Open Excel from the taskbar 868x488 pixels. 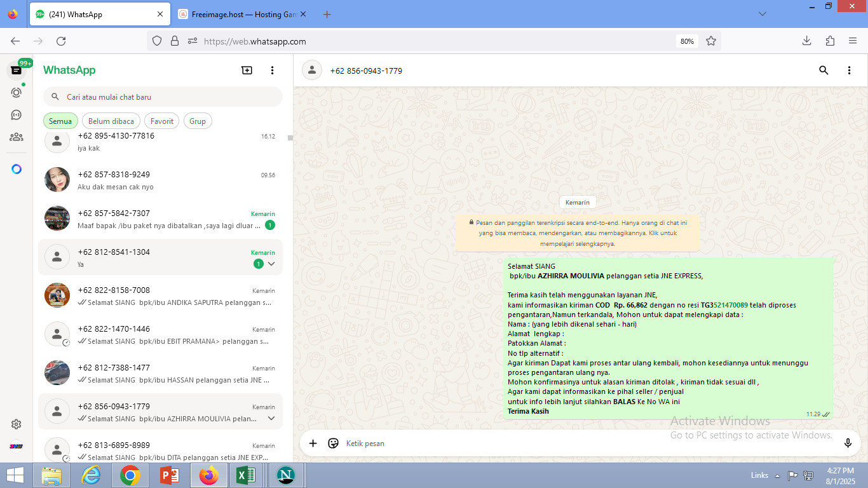247,475
